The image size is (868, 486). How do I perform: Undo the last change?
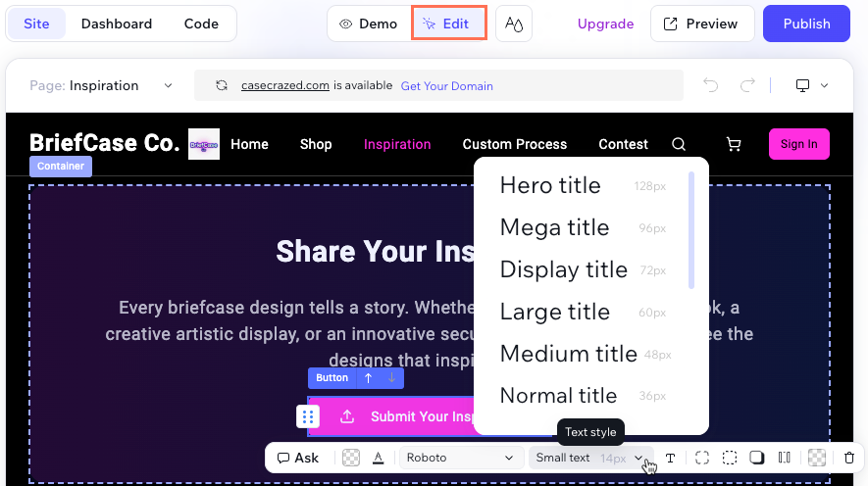click(x=711, y=85)
